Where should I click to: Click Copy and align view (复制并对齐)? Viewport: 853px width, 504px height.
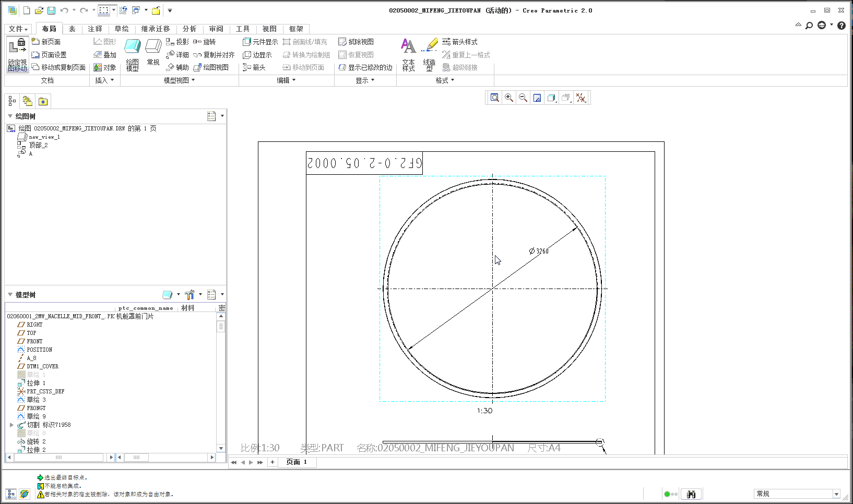click(x=214, y=55)
